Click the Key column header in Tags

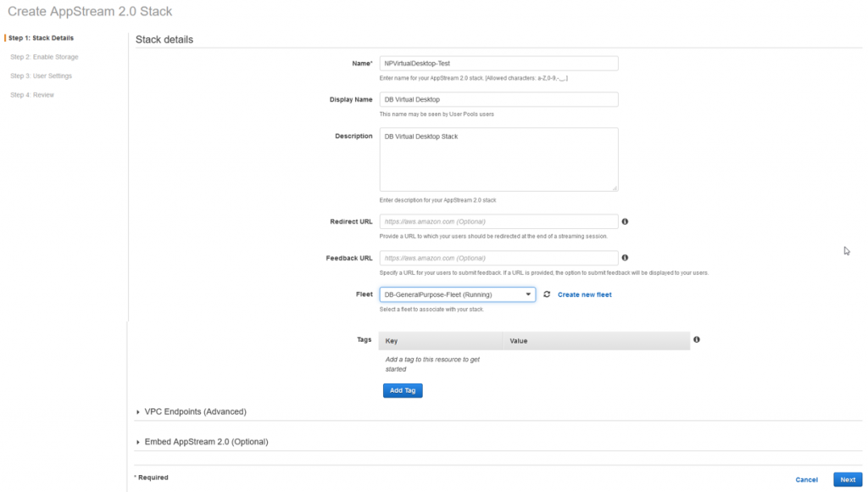(441, 341)
